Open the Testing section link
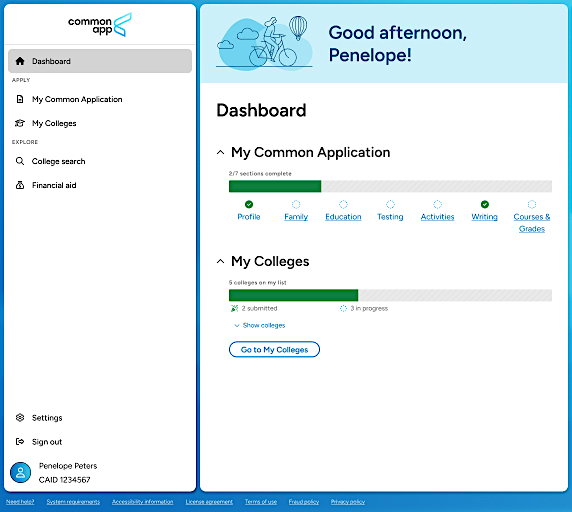 [390, 217]
